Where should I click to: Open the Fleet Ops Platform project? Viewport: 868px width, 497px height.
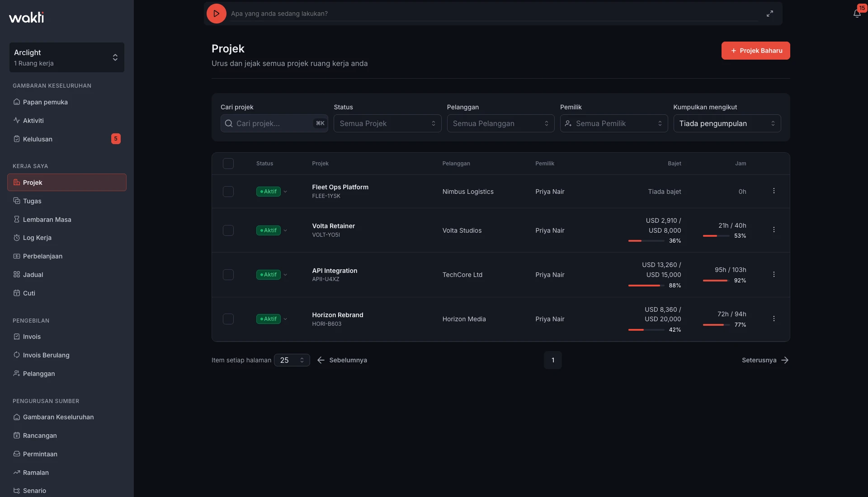coord(340,187)
